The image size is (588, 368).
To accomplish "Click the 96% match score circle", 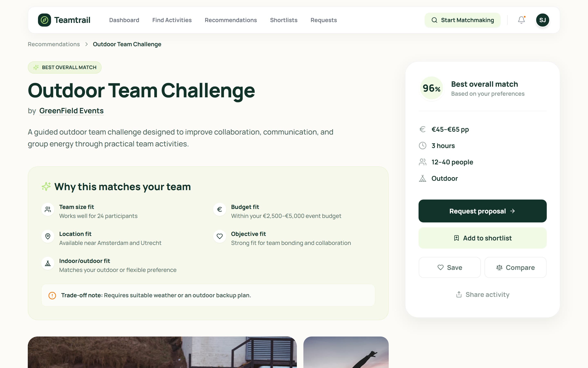I will point(432,88).
